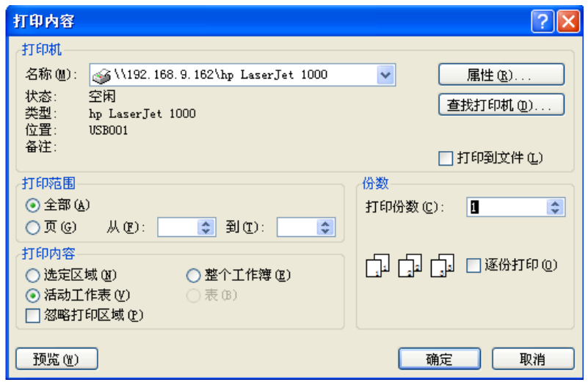Check 忽略打印区域(P) checkbox
The image size is (588, 385).
(32, 315)
